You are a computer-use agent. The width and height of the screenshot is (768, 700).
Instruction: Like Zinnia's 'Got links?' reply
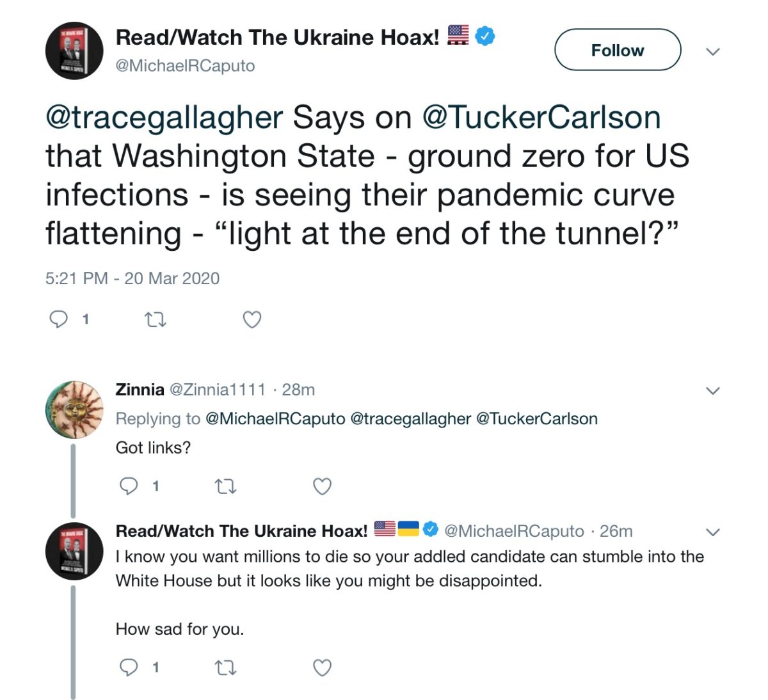tap(322, 487)
